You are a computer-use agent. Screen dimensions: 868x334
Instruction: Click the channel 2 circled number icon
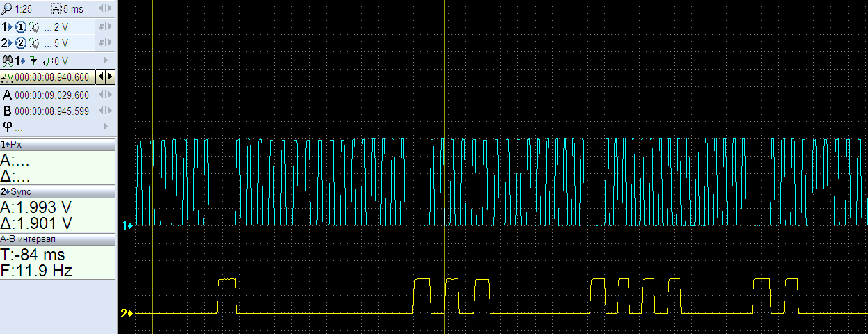point(20,43)
